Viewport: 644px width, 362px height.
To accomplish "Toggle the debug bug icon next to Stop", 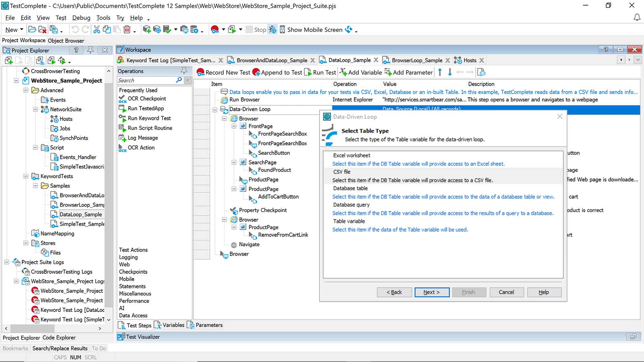I will 272,29.
